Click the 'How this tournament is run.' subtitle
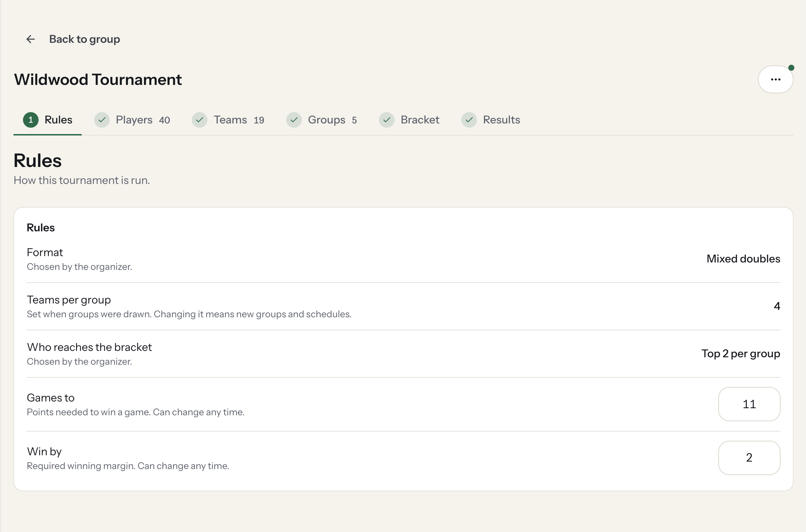The image size is (806, 532). pyautogui.click(x=82, y=180)
